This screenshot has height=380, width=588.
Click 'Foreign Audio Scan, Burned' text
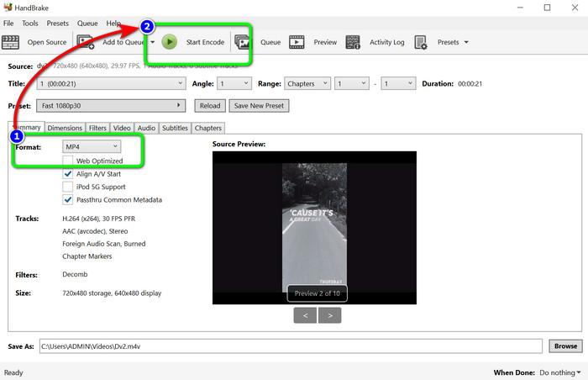point(104,244)
